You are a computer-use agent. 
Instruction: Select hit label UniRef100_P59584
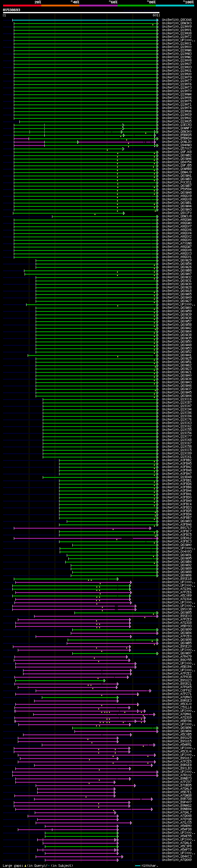point(177,189)
